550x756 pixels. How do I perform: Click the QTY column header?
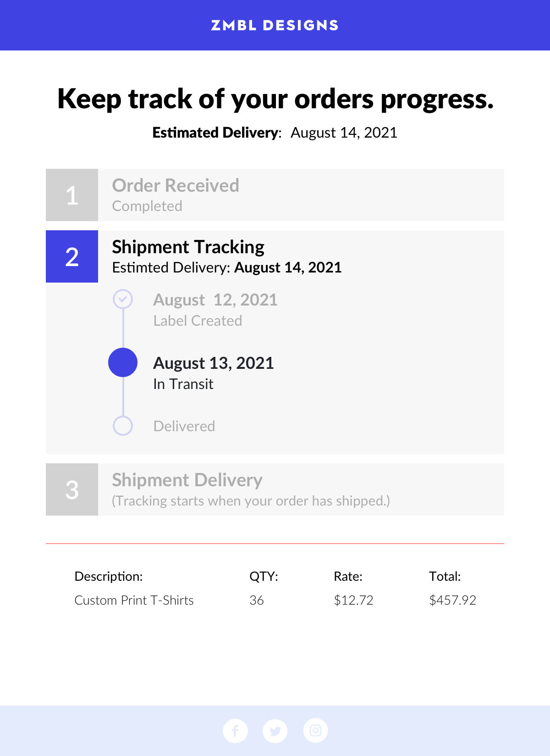[x=264, y=577]
